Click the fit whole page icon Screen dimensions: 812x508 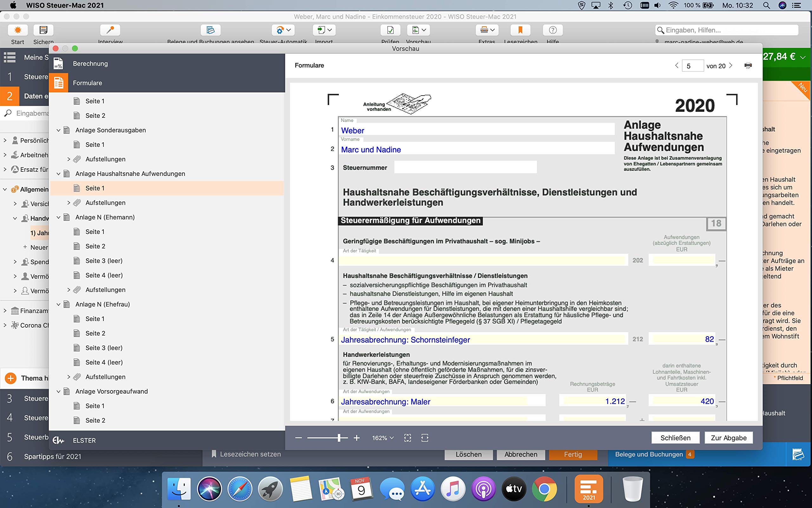(x=407, y=438)
